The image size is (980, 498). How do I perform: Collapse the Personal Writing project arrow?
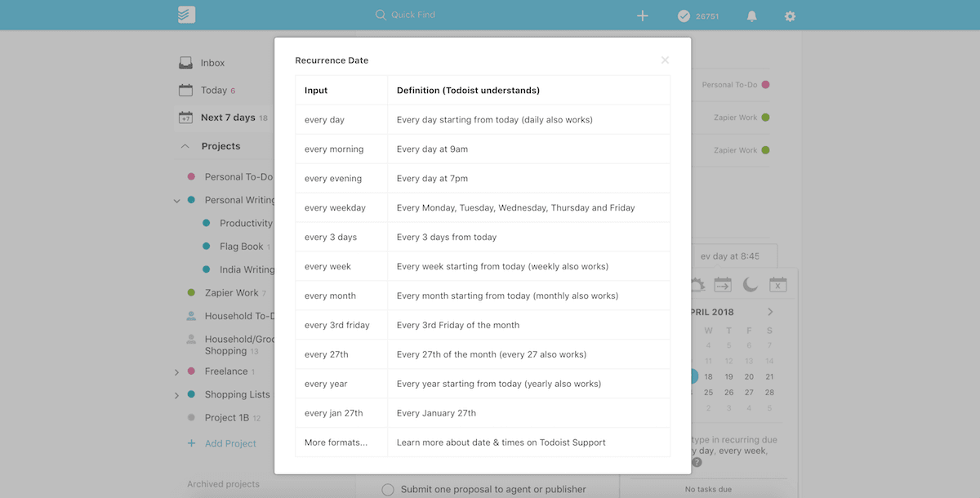pos(176,200)
